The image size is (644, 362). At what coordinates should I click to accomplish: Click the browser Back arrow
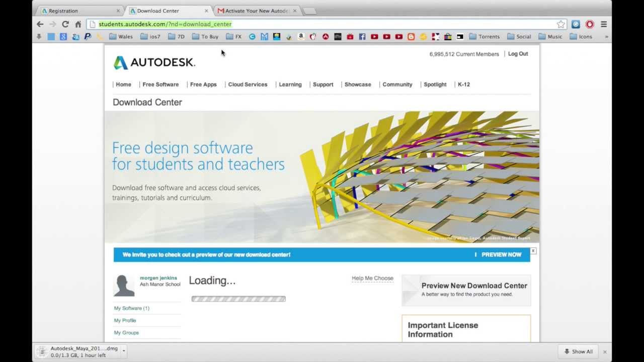pos(40,24)
